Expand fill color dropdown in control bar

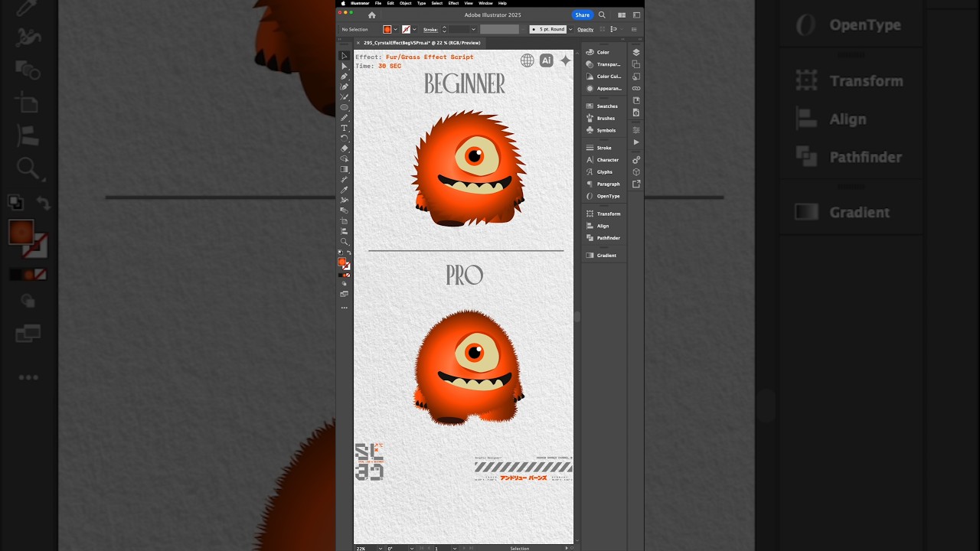click(395, 29)
